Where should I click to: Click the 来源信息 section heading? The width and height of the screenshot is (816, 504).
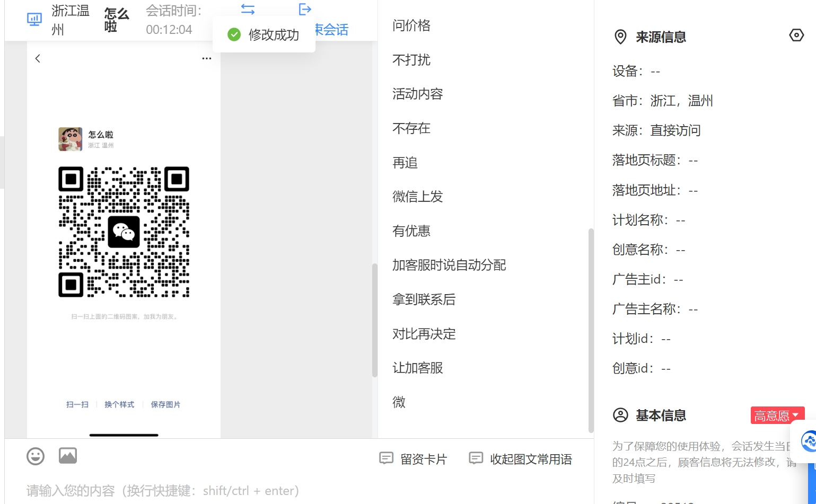point(661,37)
